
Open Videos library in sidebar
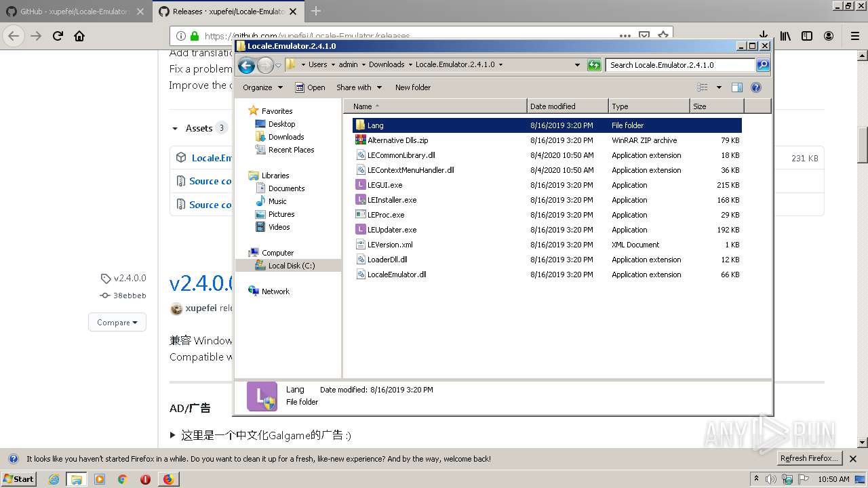[x=279, y=227]
